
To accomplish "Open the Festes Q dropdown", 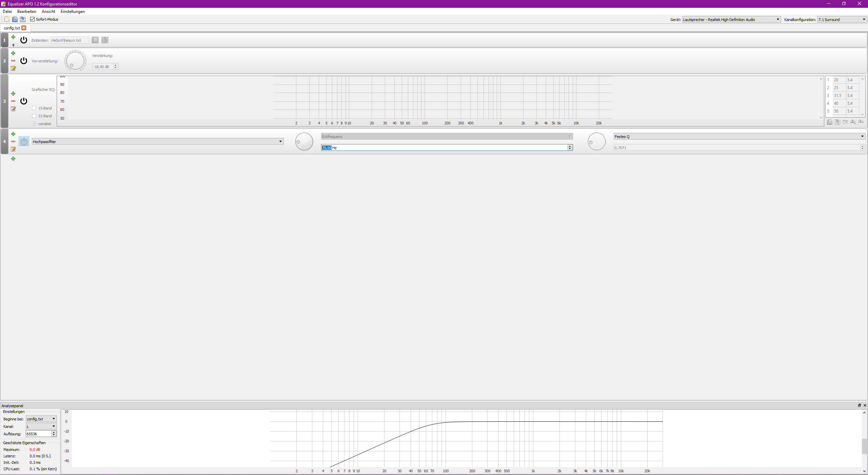I will [x=739, y=136].
